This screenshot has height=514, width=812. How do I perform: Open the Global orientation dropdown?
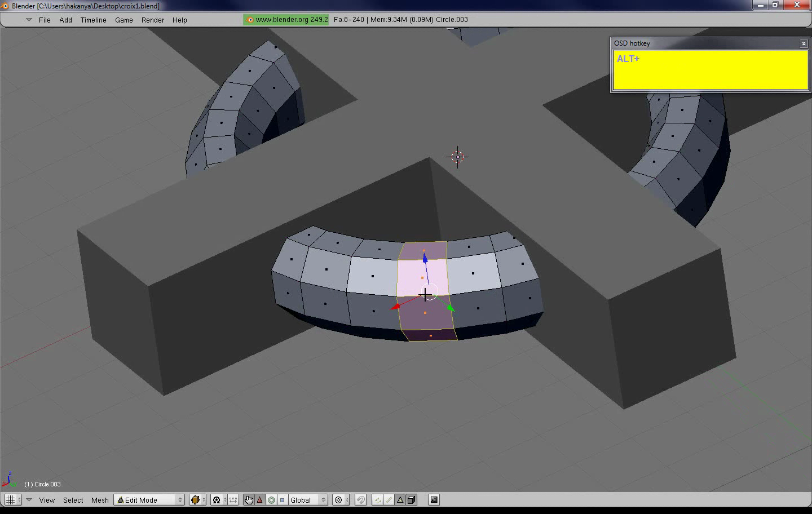[308, 500]
